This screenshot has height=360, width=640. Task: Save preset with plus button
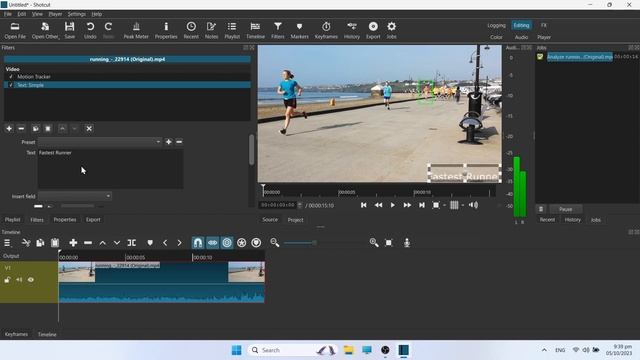tap(169, 142)
